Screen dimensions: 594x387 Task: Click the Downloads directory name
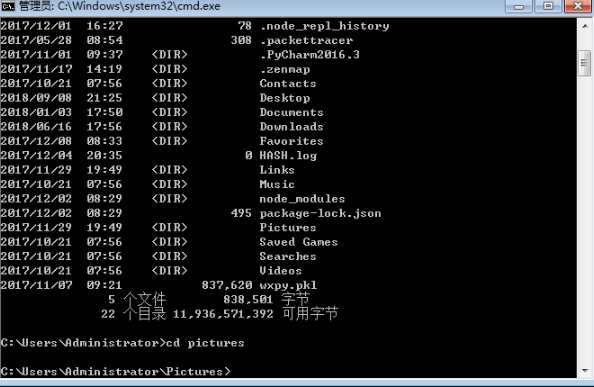(x=292, y=126)
